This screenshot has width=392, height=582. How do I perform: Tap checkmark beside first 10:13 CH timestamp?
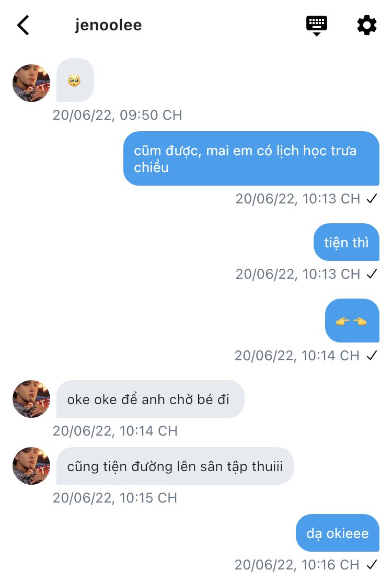coord(372,199)
